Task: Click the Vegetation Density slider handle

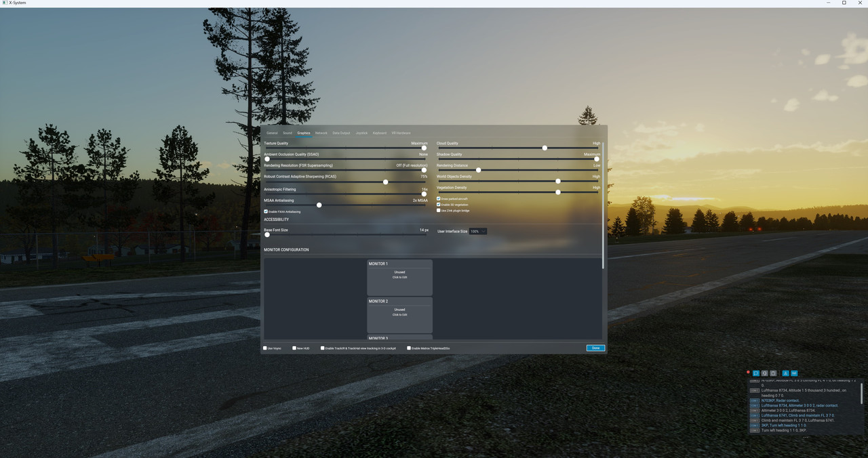Action: pyautogui.click(x=558, y=192)
